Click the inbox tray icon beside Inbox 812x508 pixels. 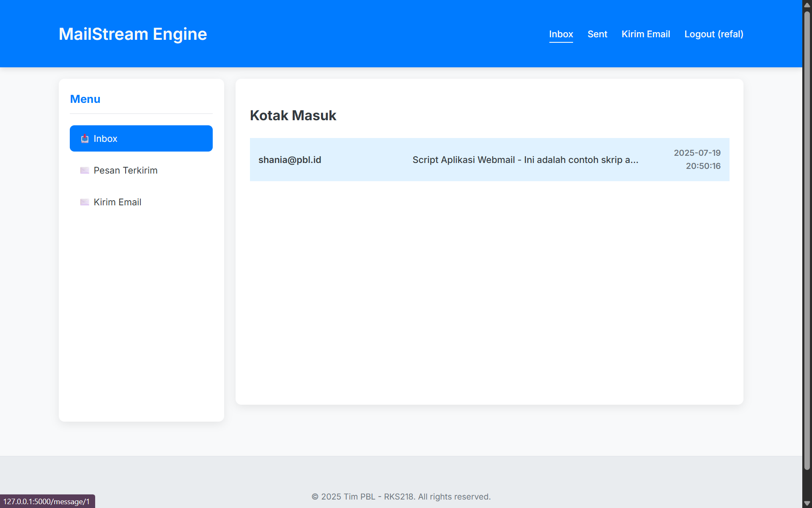click(x=85, y=138)
